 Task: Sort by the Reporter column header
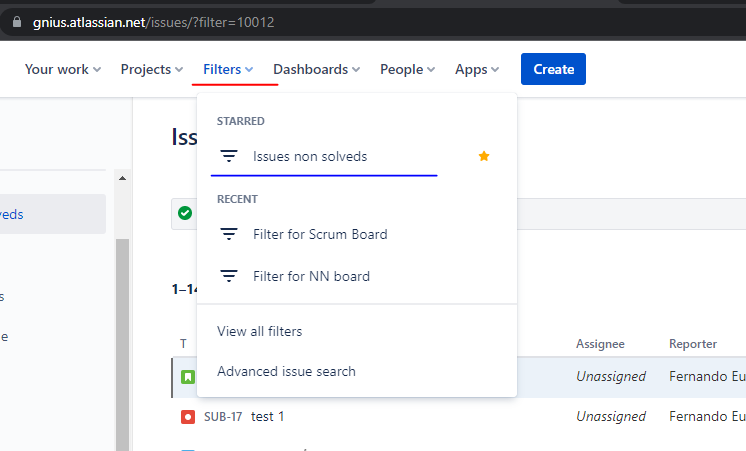tap(693, 344)
